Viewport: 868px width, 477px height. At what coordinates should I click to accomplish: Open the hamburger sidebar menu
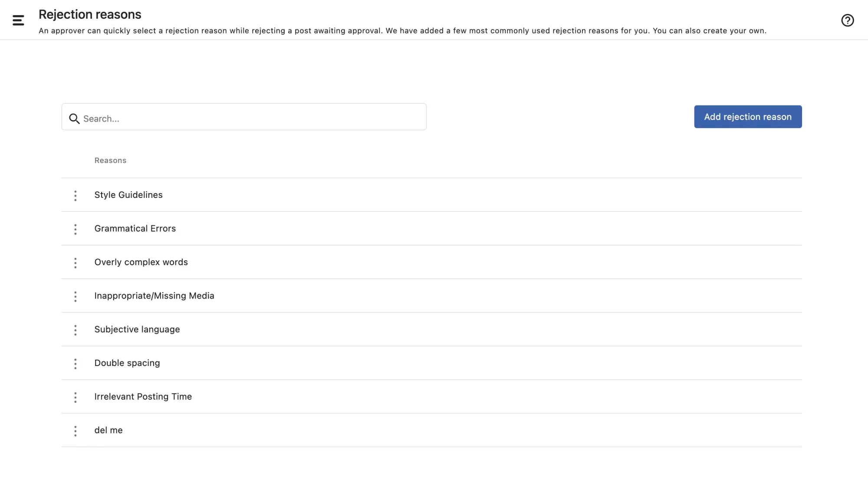coord(18,20)
